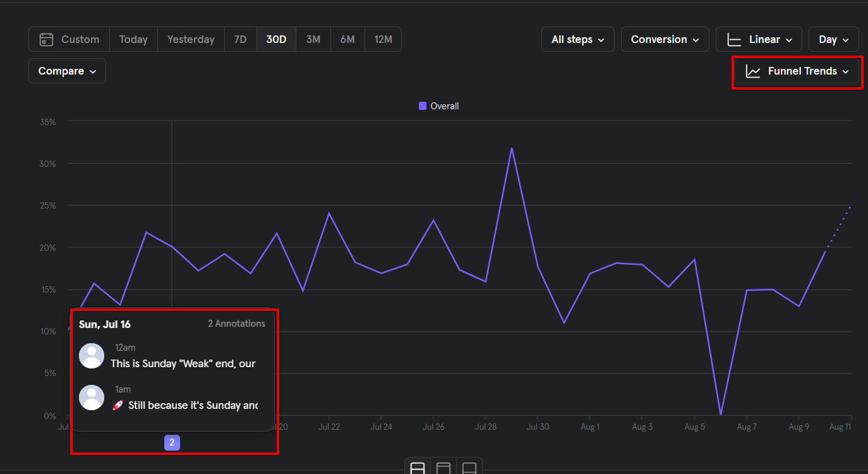
Task: Click the 2 Annotations label in the popup
Action: [236, 323]
